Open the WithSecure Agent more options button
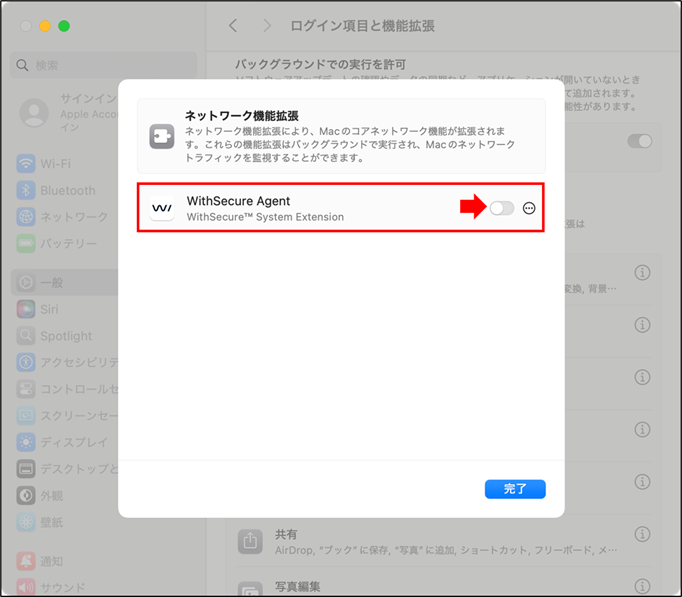The width and height of the screenshot is (682, 597). (x=529, y=208)
